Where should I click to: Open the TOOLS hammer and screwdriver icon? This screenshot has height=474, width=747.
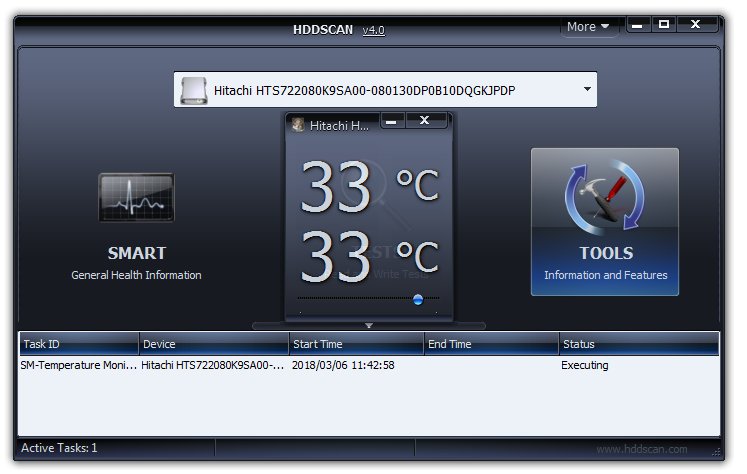click(605, 198)
